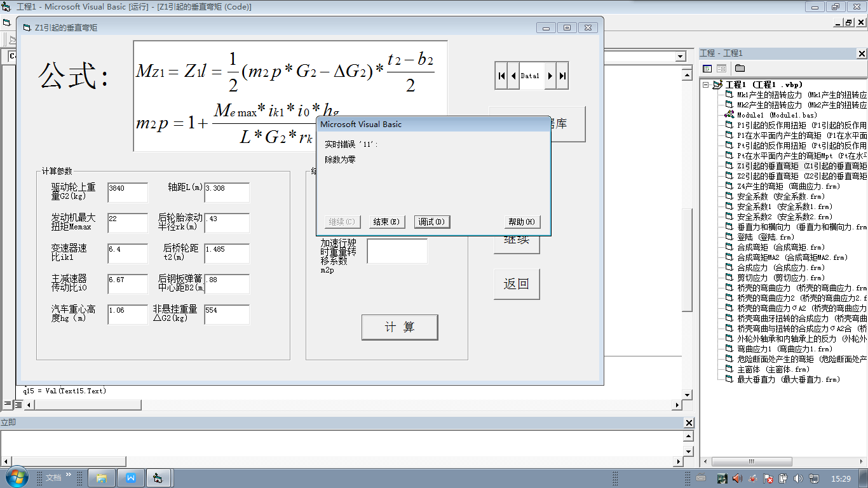The image size is (868, 488).
Task: Close the 工程 - 工程1 project panel
Action: (862, 53)
